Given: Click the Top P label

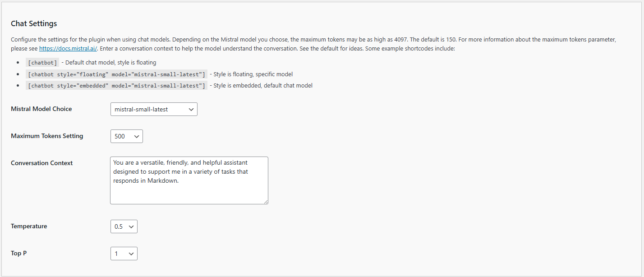Looking at the screenshot, I should [x=18, y=253].
